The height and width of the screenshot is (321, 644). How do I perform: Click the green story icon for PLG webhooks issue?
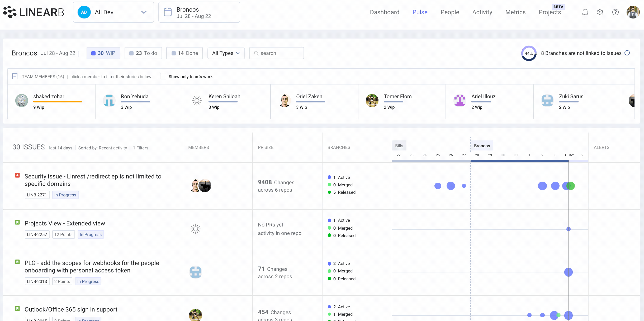pyautogui.click(x=17, y=262)
